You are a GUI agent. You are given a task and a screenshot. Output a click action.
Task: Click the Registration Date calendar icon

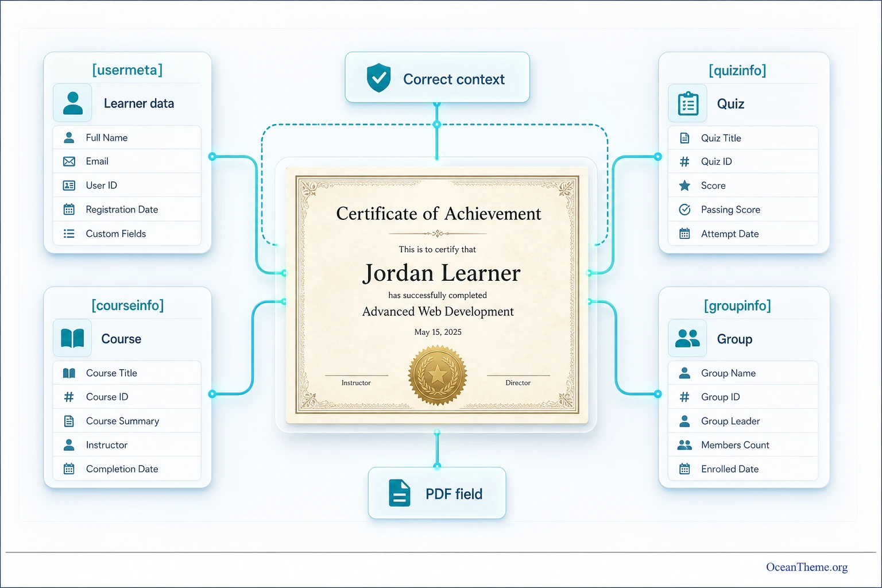coord(69,210)
